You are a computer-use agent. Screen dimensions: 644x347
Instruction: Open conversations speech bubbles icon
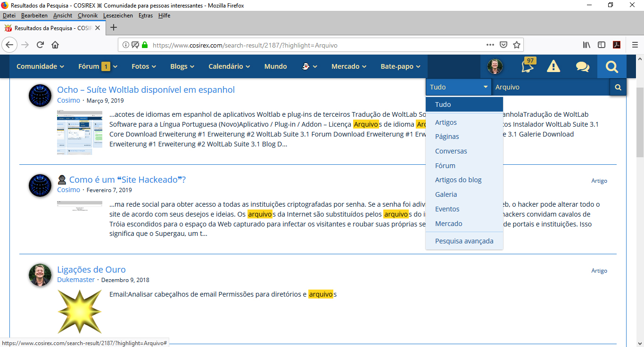point(583,66)
